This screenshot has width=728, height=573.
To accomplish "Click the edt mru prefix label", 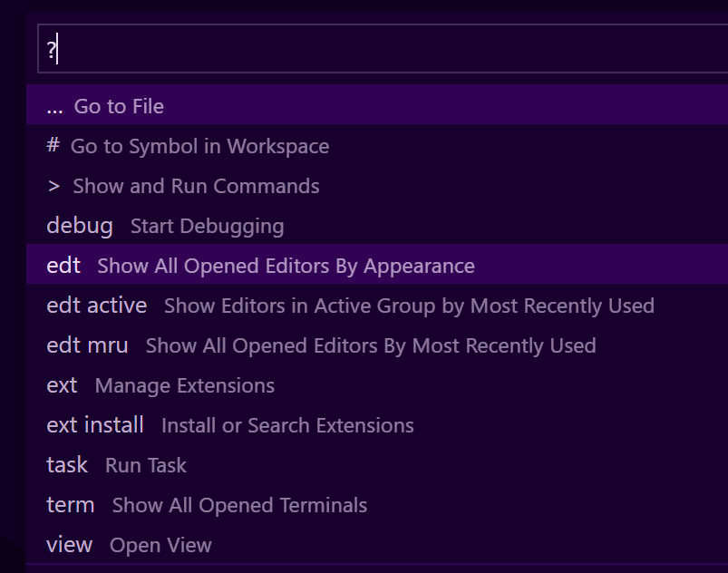I will click(87, 345).
